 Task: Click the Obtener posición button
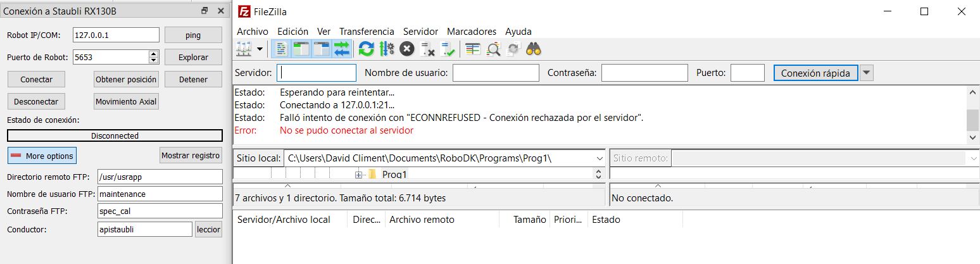126,79
